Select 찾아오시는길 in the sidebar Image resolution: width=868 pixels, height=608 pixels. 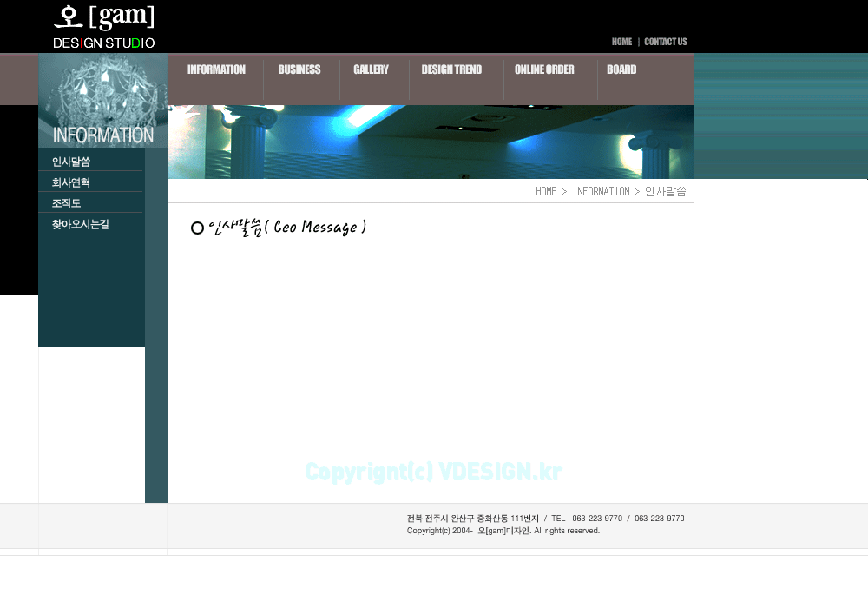[x=80, y=224]
